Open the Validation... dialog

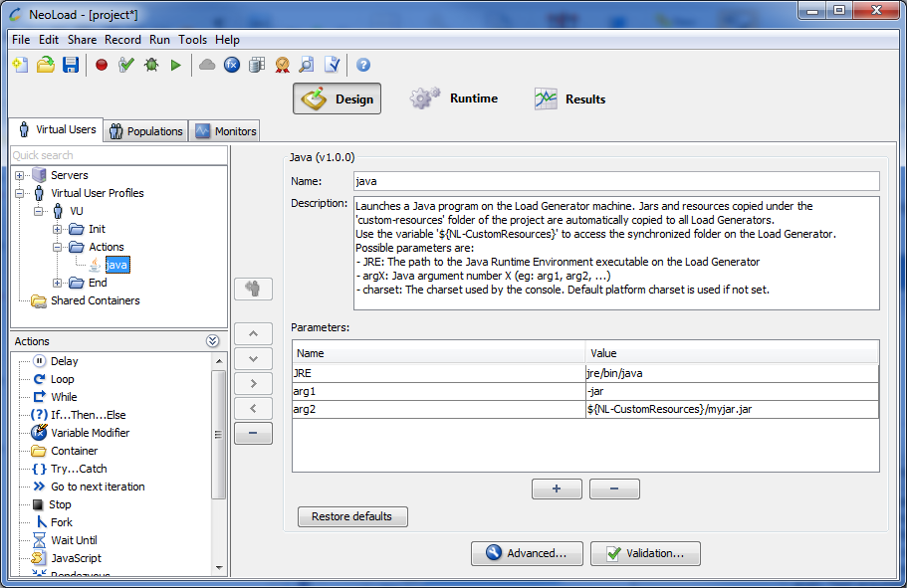coord(645,553)
